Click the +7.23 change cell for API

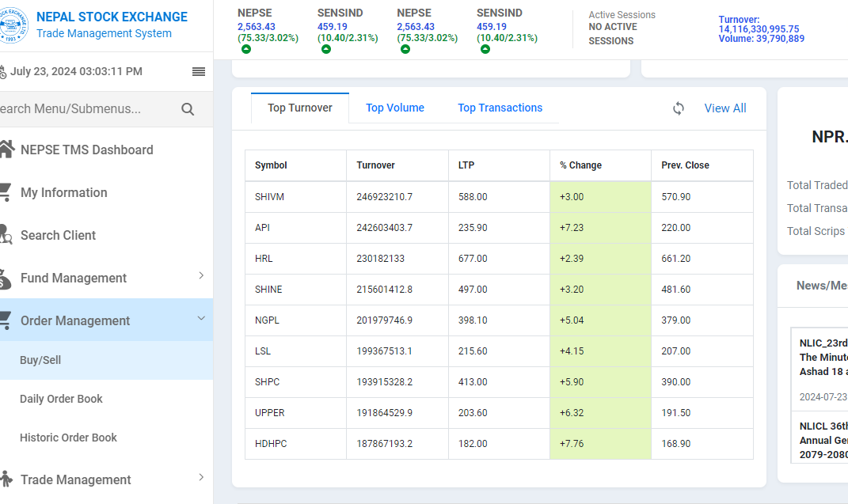tap(600, 227)
